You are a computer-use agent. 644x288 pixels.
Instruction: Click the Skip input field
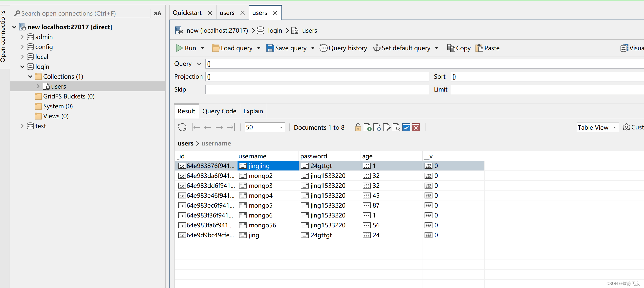317,90
